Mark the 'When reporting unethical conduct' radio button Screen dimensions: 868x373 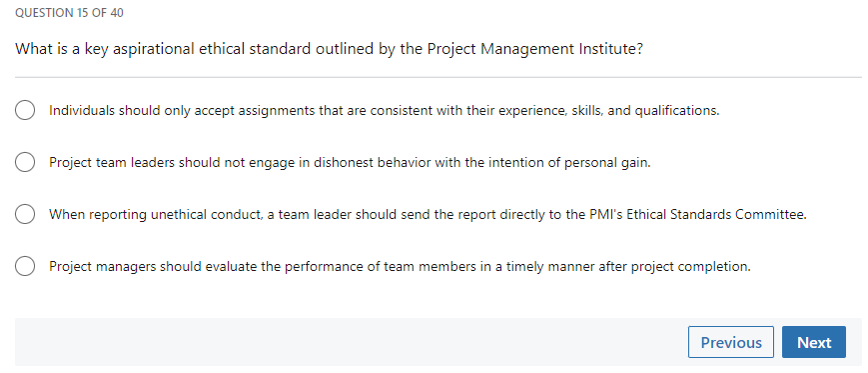tap(25, 214)
